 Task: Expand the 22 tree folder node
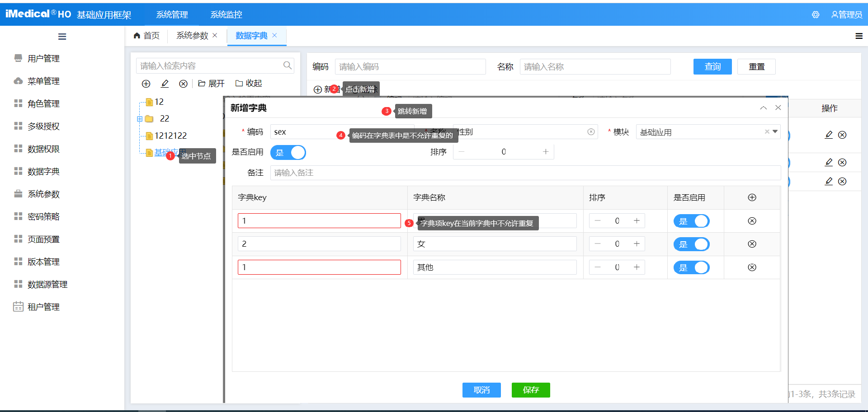click(x=140, y=119)
